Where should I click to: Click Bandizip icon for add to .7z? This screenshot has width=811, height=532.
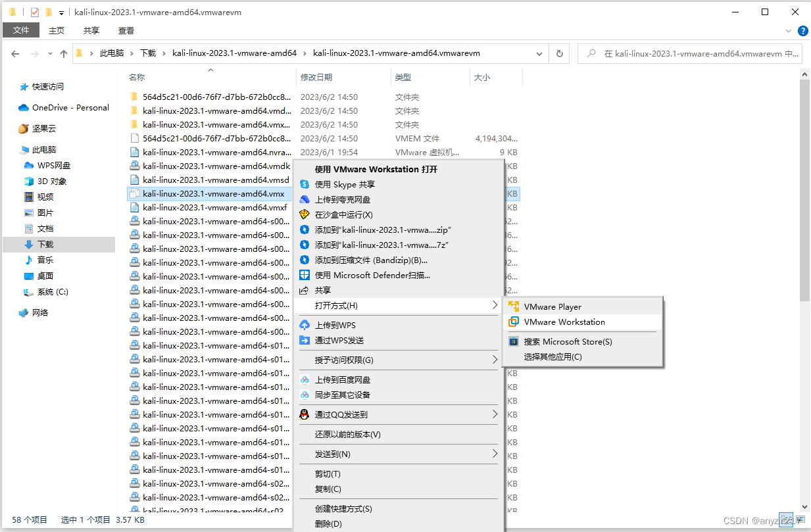click(x=305, y=245)
